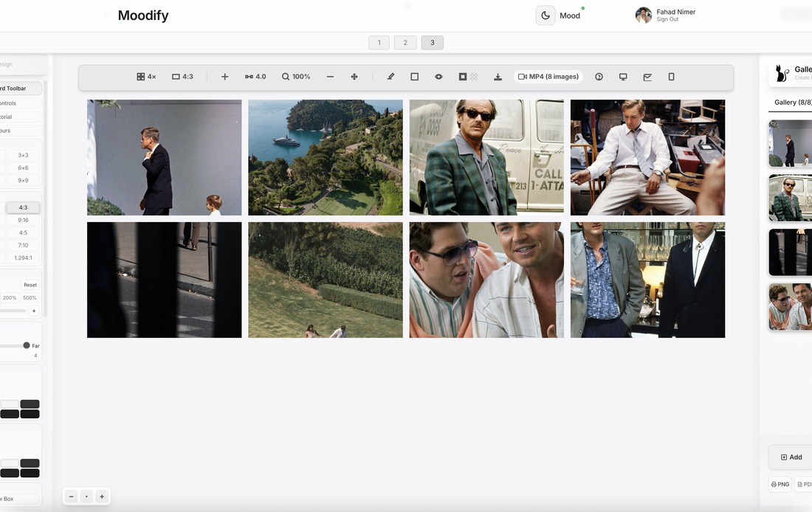This screenshot has width=812, height=512.
Task: Select the 6×6 grid option
Action: [x=23, y=167]
